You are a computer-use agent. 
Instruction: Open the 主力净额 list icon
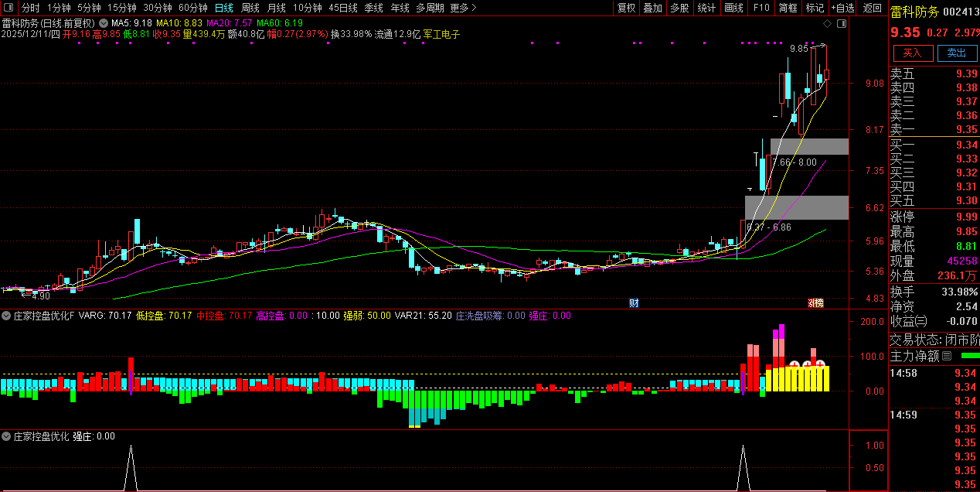pyautogui.click(x=947, y=356)
